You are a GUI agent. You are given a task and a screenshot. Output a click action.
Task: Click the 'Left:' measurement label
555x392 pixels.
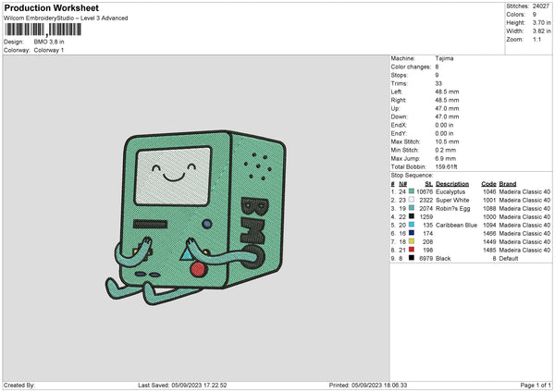coord(397,92)
